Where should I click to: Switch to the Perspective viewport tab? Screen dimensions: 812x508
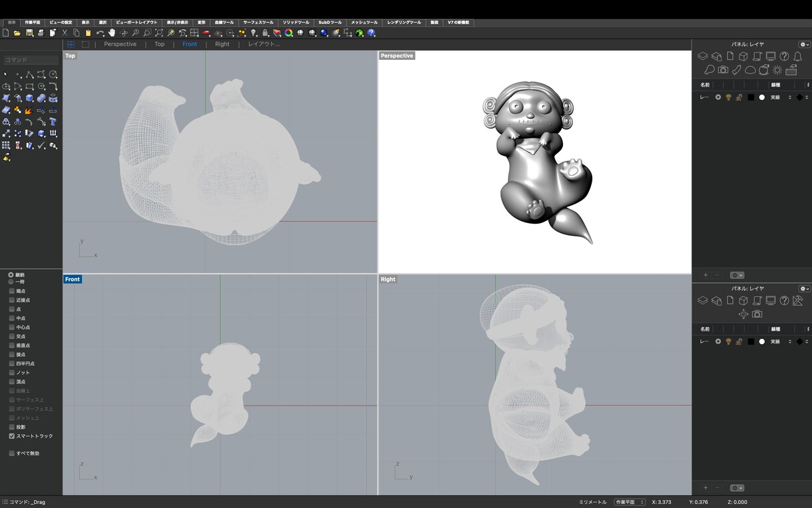pyautogui.click(x=120, y=44)
